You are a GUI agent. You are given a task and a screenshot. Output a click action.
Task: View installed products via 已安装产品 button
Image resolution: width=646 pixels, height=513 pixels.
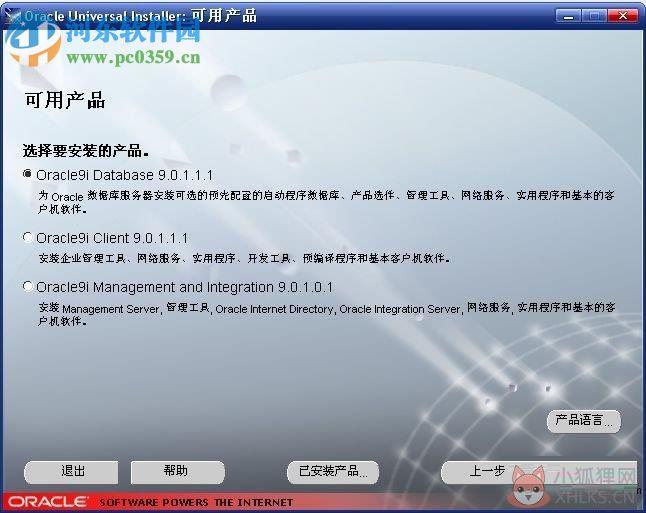[x=333, y=471]
